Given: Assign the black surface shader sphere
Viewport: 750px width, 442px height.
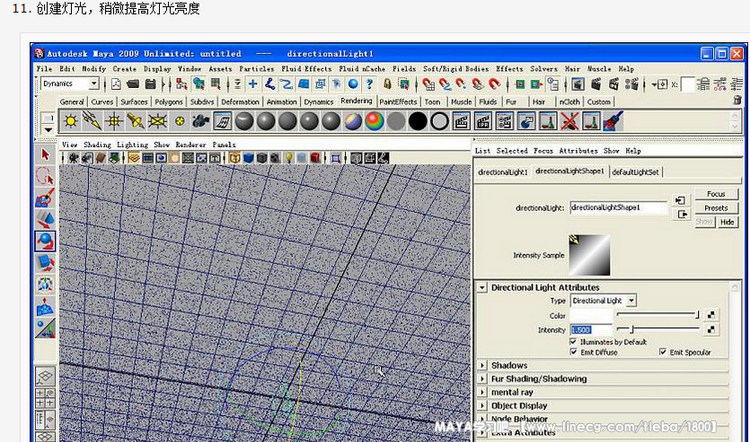Looking at the screenshot, I should pyautogui.click(x=418, y=121).
